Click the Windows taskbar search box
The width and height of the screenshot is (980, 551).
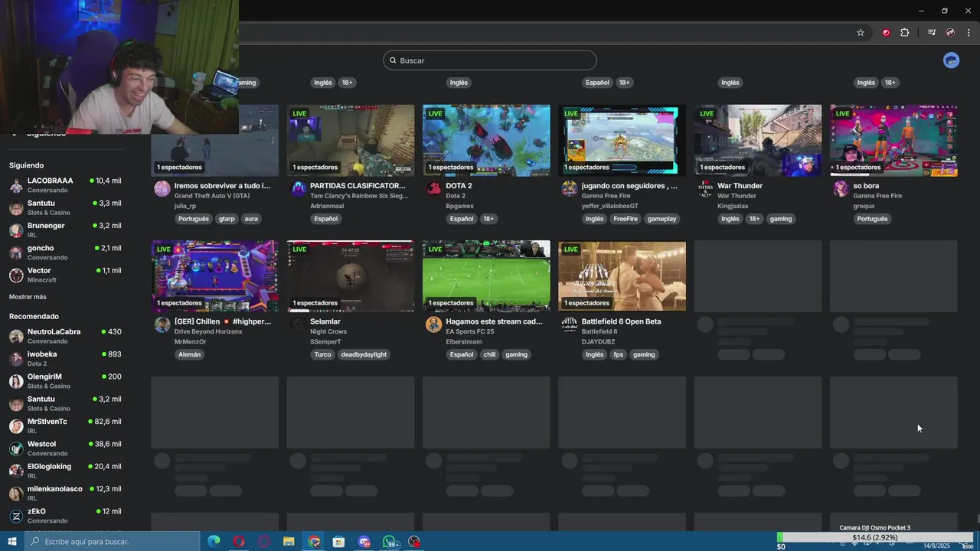click(113, 542)
